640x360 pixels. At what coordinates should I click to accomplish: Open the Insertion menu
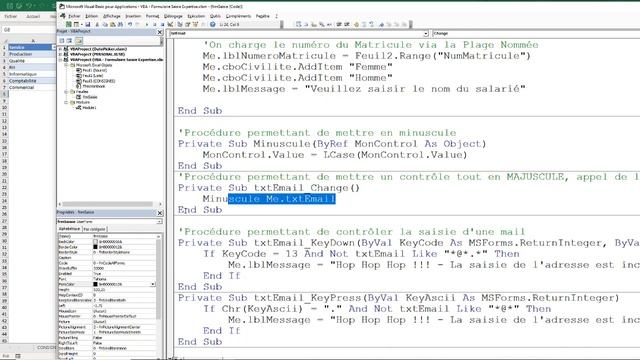(x=133, y=16)
